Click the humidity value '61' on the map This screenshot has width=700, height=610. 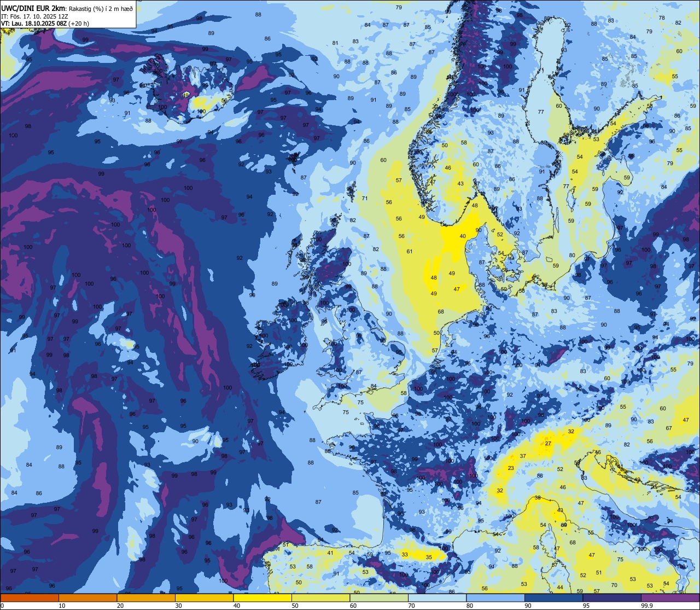tap(410, 252)
